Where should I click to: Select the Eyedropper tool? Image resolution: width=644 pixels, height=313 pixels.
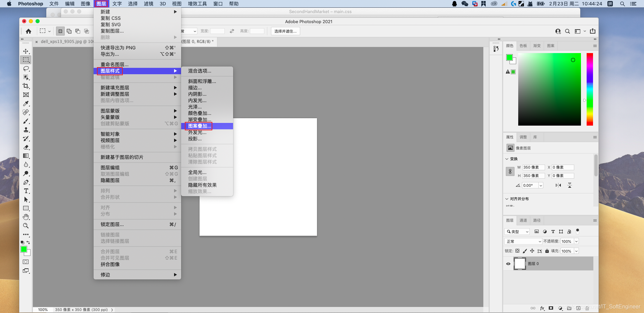coord(26,103)
